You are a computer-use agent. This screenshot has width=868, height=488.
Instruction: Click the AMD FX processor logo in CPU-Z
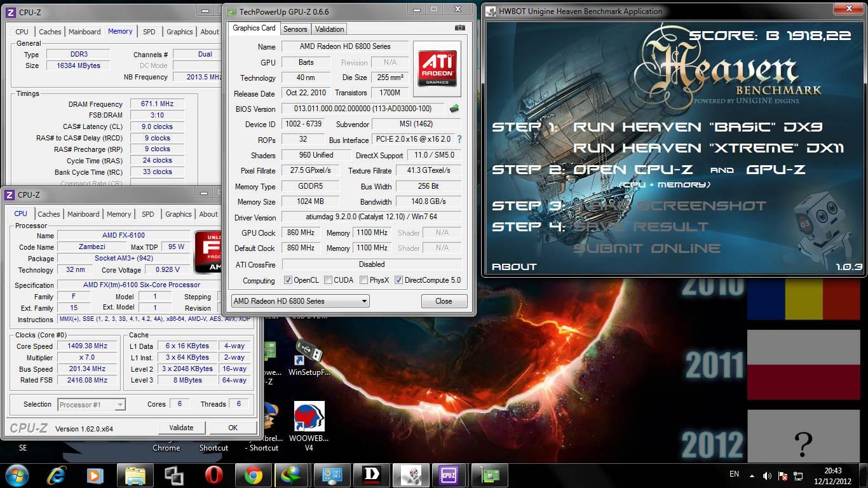point(208,252)
